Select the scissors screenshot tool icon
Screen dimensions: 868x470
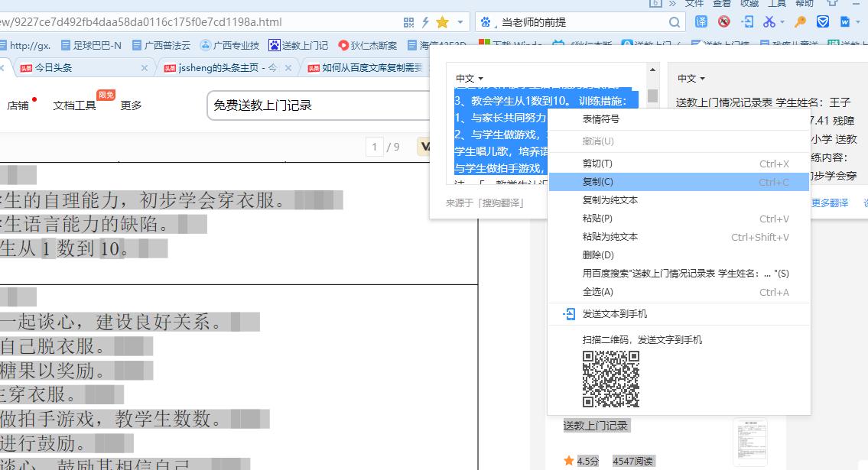click(x=769, y=22)
